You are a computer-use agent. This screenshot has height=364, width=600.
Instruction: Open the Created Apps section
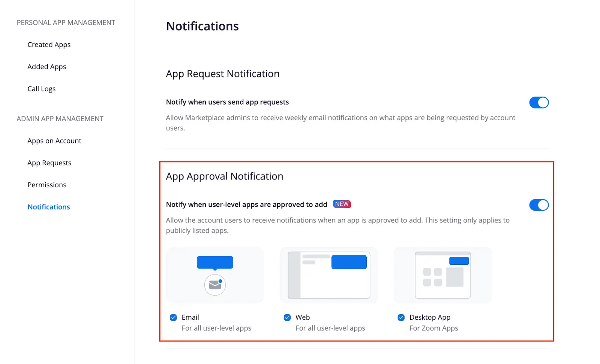coord(49,45)
